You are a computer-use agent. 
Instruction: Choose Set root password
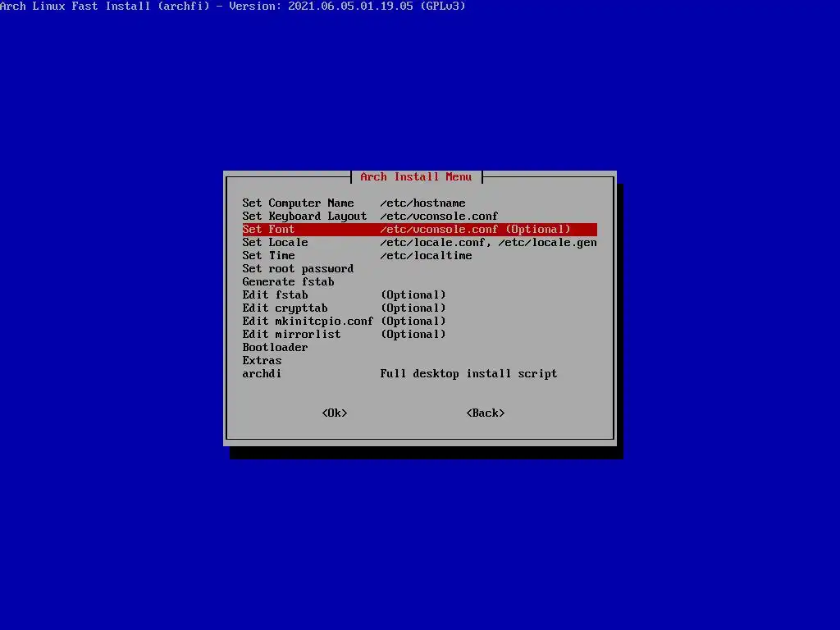419,268
